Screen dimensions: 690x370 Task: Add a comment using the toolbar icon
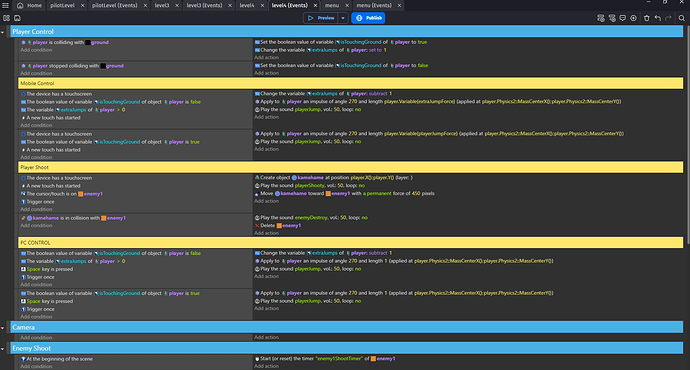tap(623, 18)
